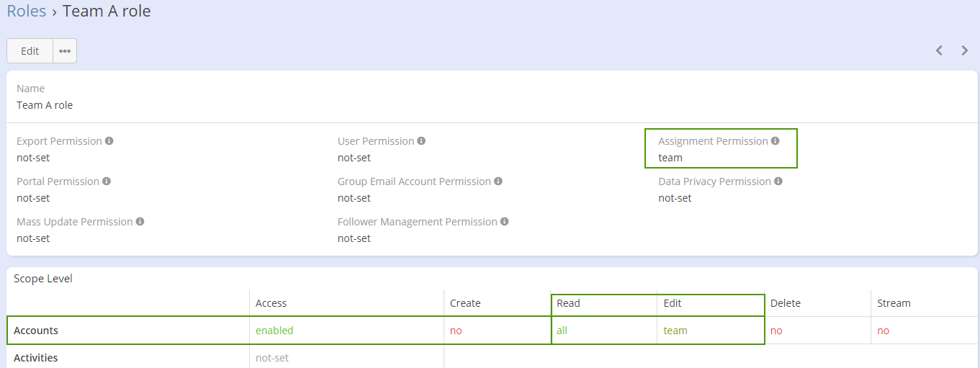Click the Stream column header
The image size is (980, 368).
tap(894, 303)
